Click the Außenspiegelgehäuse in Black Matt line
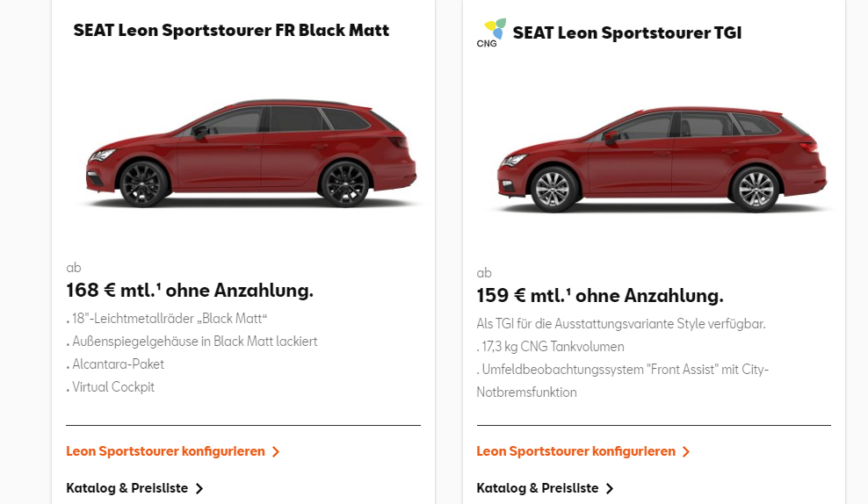Image resolution: width=868 pixels, height=504 pixels. 194,342
